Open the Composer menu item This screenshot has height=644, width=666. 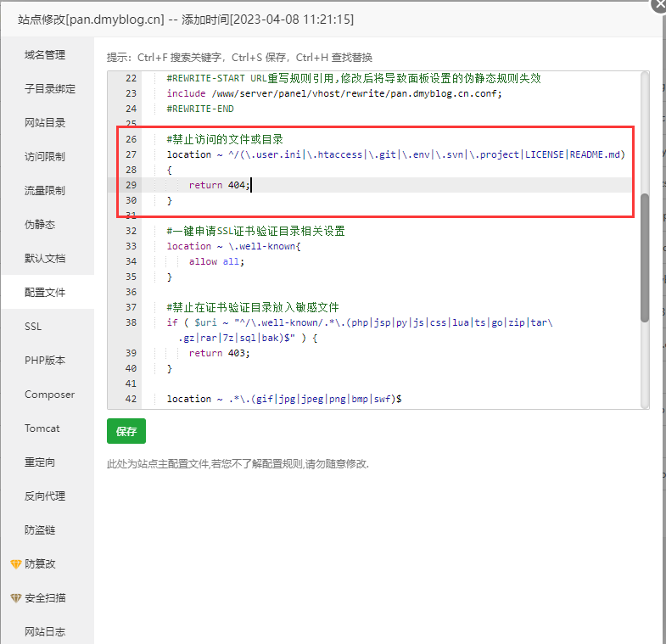point(50,395)
